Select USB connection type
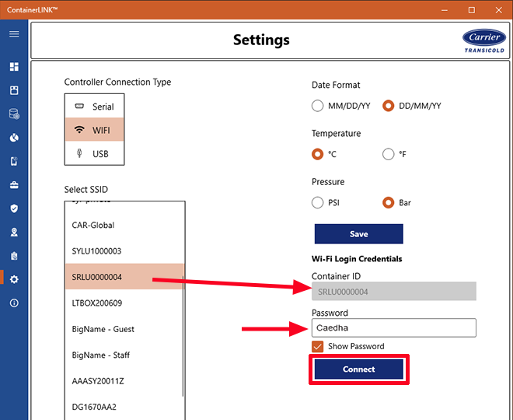This screenshot has height=420, width=513. tap(94, 153)
